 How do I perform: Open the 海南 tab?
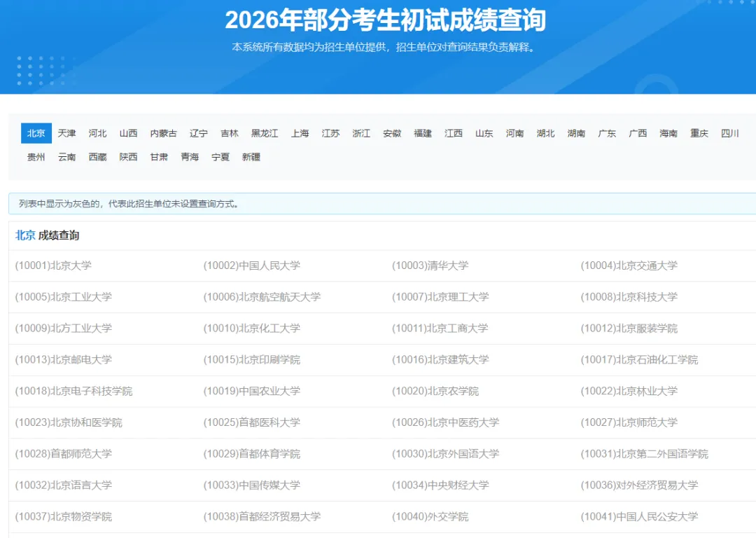[x=668, y=133]
